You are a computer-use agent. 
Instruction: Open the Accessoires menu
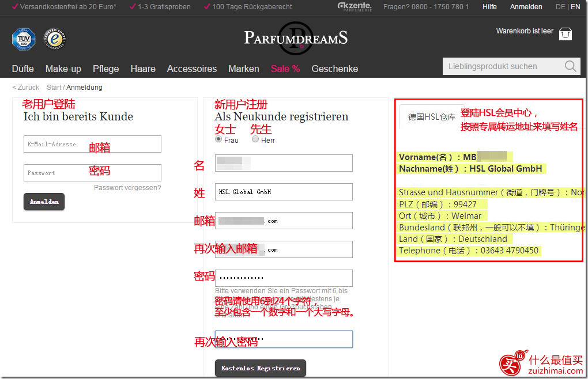click(191, 69)
